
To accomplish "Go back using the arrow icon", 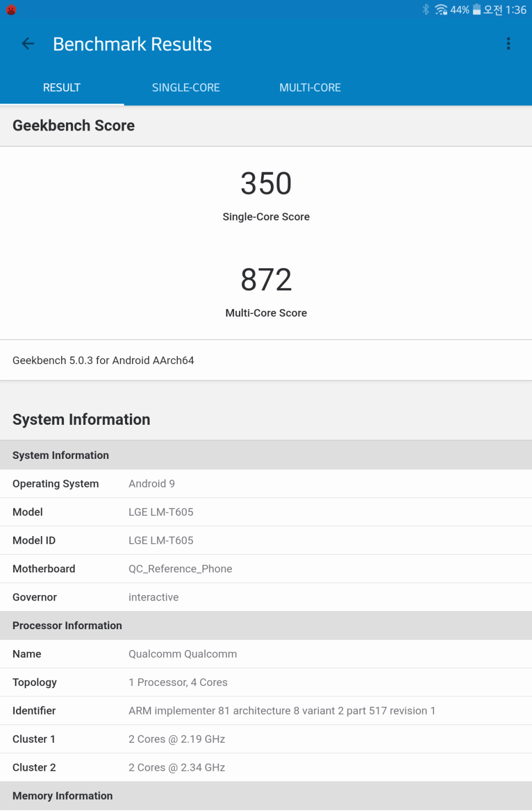I will point(28,44).
